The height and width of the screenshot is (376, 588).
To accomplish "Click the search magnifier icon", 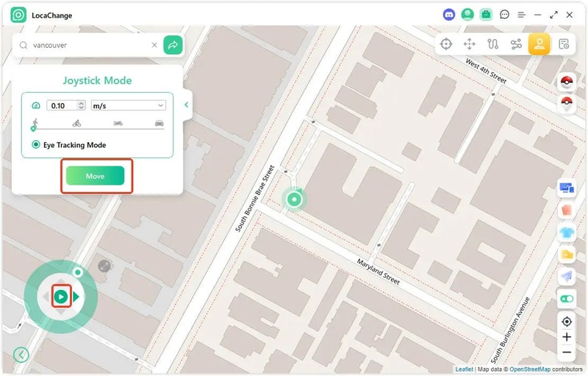I will 24,45.
